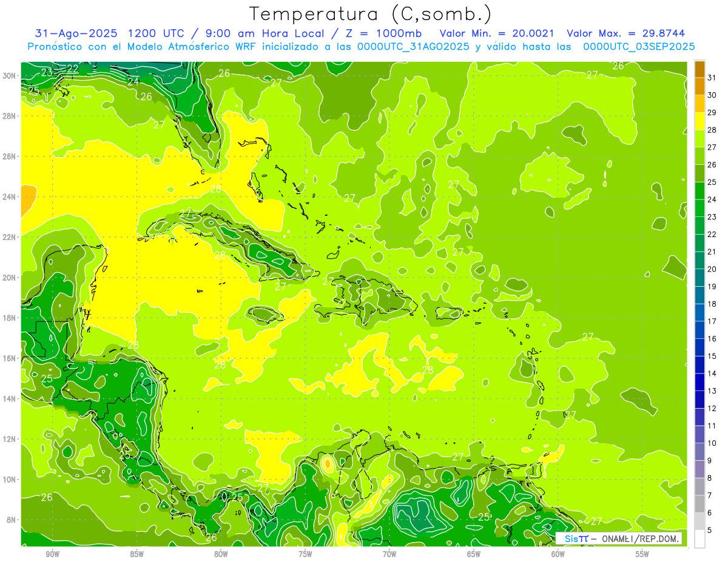
Task: Click the 30N latitude axis label
Action: tap(9, 76)
